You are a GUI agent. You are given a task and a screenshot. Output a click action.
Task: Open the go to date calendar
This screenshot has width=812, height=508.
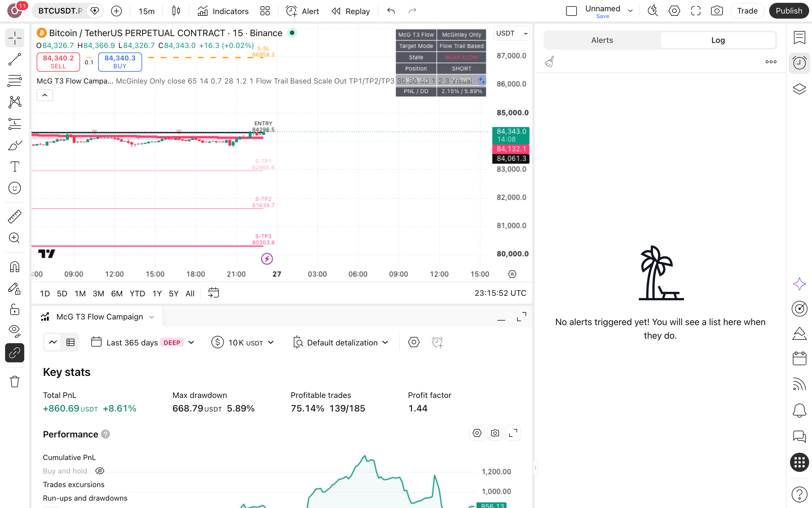(x=213, y=293)
